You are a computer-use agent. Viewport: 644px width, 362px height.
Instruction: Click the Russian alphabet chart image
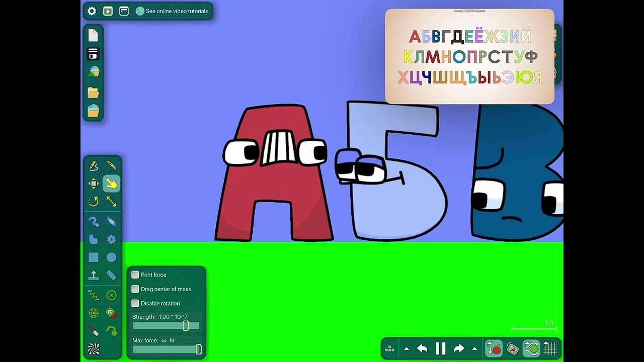click(x=470, y=56)
